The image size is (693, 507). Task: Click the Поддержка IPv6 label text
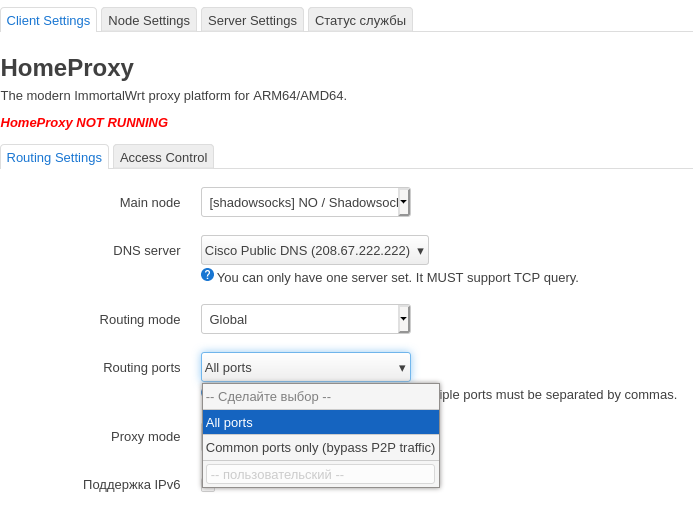point(131,484)
